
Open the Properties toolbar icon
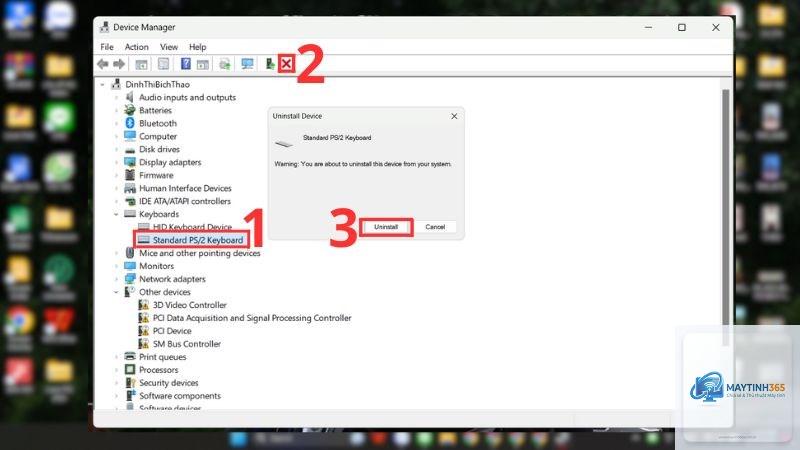[x=163, y=64]
